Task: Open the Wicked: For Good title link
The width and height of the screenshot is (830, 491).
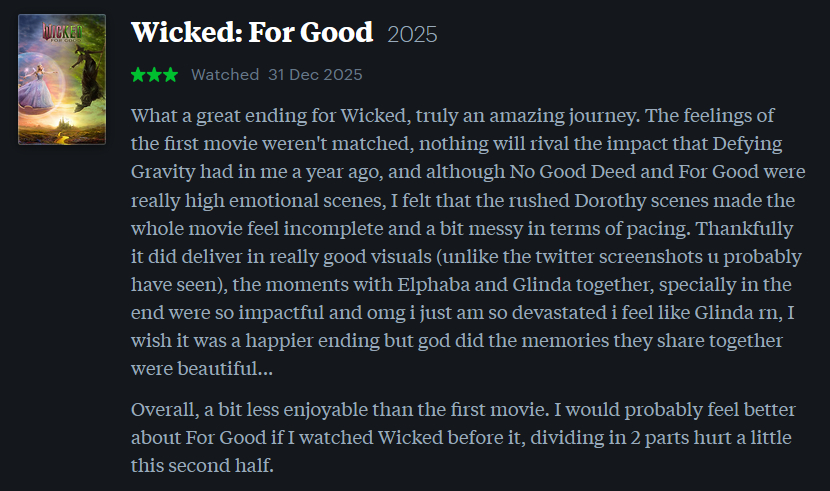Action: [x=252, y=32]
